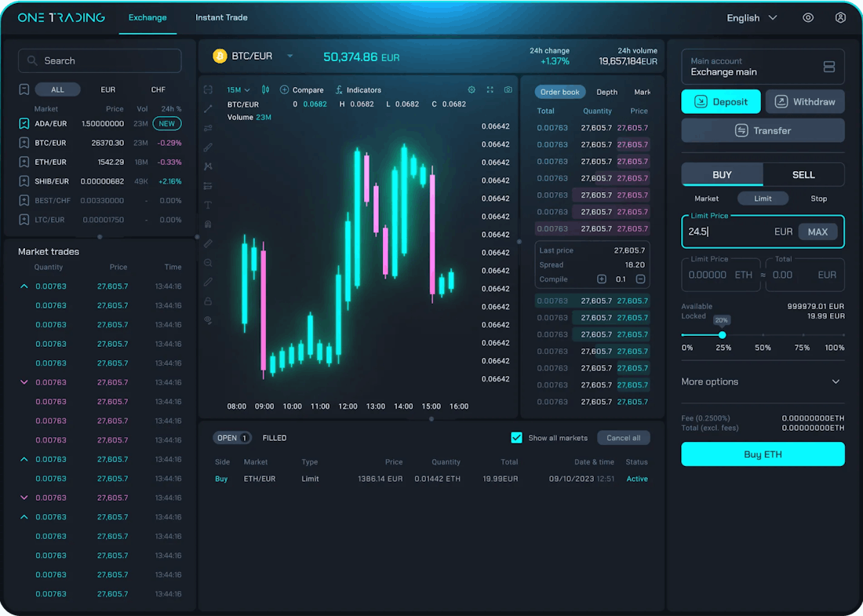Select the text drawing tool
863x616 pixels.
coord(208,205)
